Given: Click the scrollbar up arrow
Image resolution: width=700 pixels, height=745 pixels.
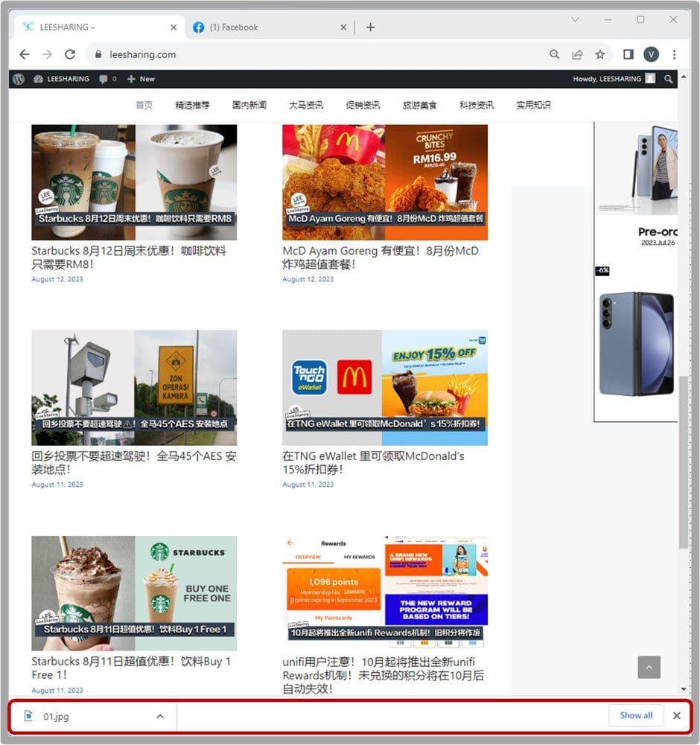Looking at the screenshot, I should click(684, 77).
